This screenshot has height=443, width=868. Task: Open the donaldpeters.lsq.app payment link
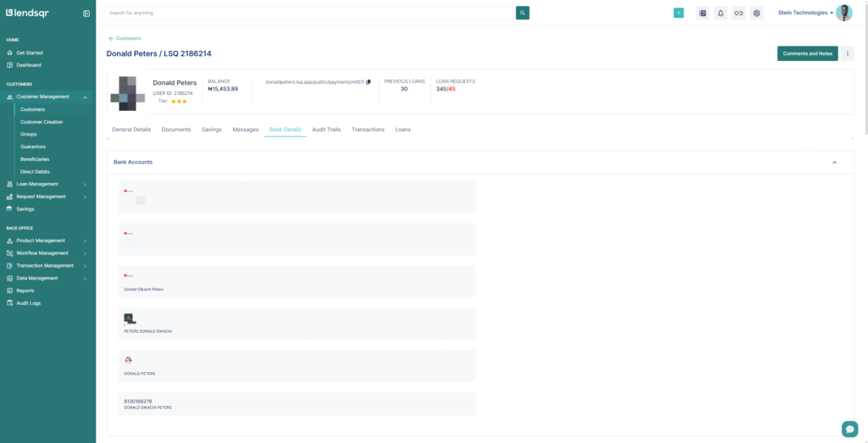[315, 82]
